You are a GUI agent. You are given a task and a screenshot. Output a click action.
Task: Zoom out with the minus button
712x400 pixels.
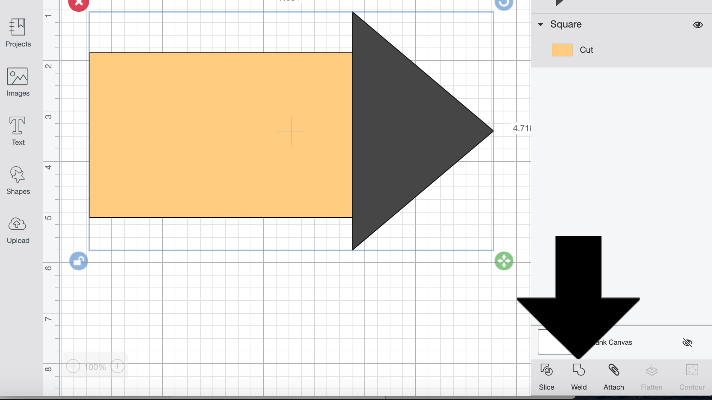[x=73, y=366]
